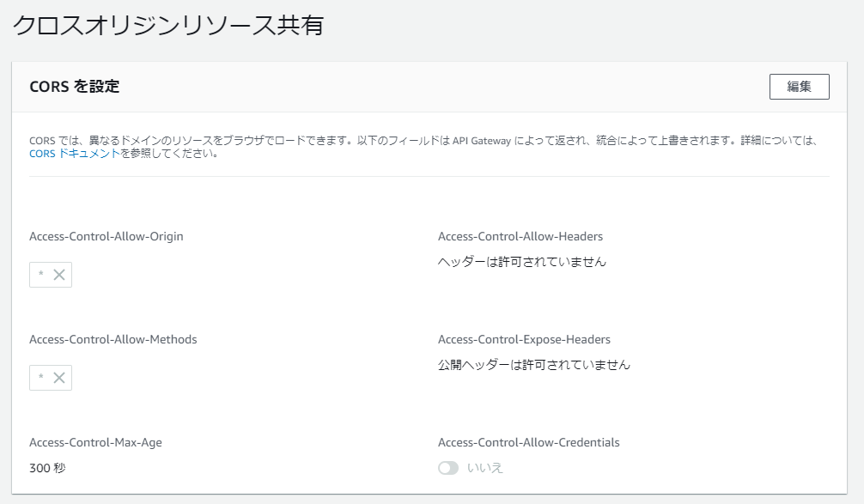Viewport: 864px width, 504px height.
Task: Click the Access-Control-Expose-Headers label
Action: (524, 339)
